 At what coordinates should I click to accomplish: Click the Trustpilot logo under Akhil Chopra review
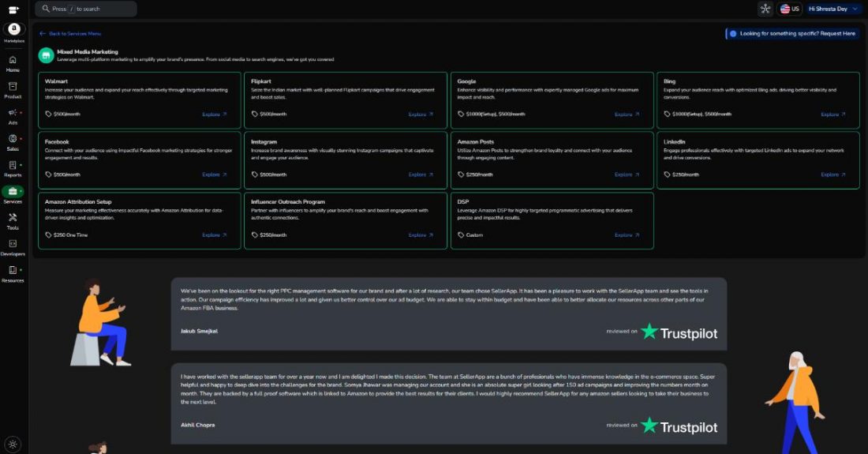(x=679, y=426)
